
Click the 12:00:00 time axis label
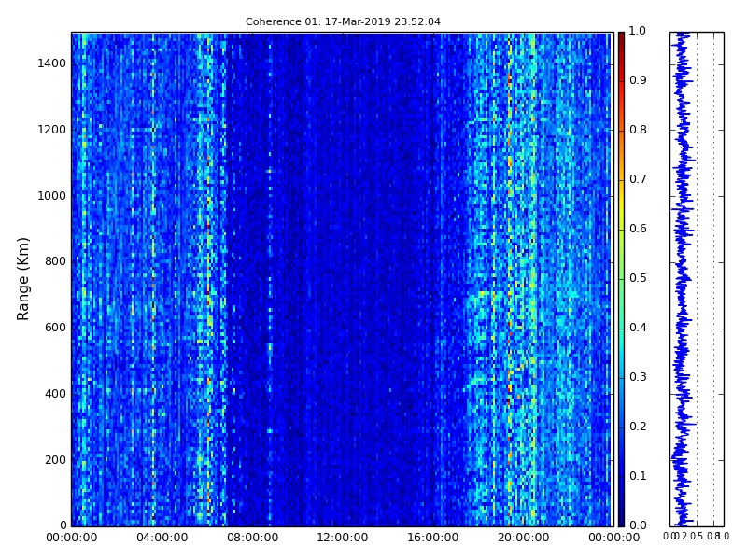(x=343, y=538)
